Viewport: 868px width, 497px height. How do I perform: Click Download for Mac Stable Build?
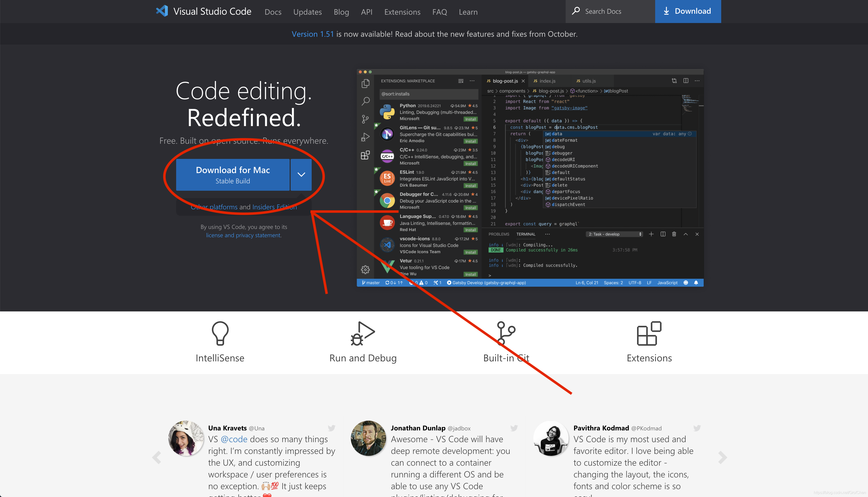[x=233, y=175]
